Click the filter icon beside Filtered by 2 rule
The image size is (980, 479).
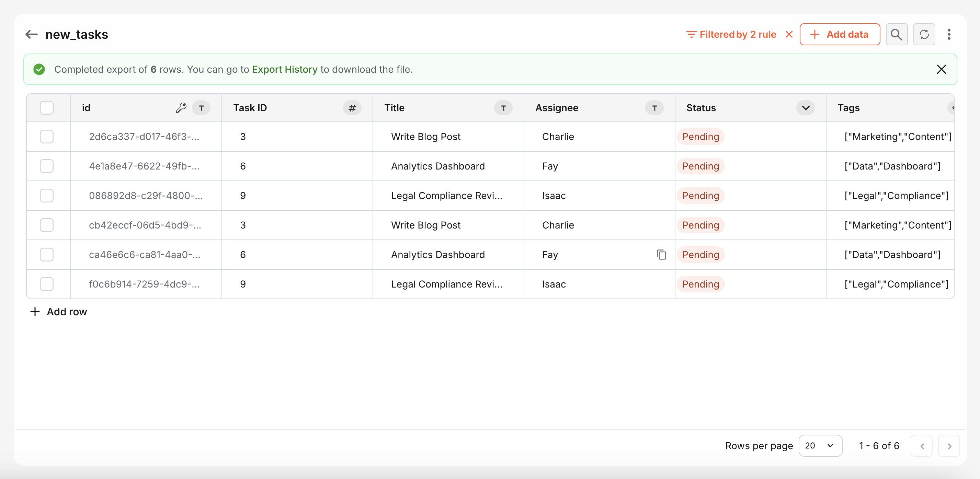pos(691,35)
